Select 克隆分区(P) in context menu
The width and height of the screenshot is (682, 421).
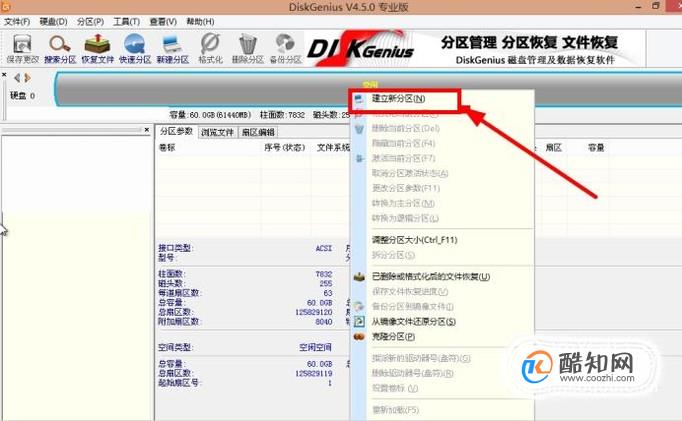(393, 337)
